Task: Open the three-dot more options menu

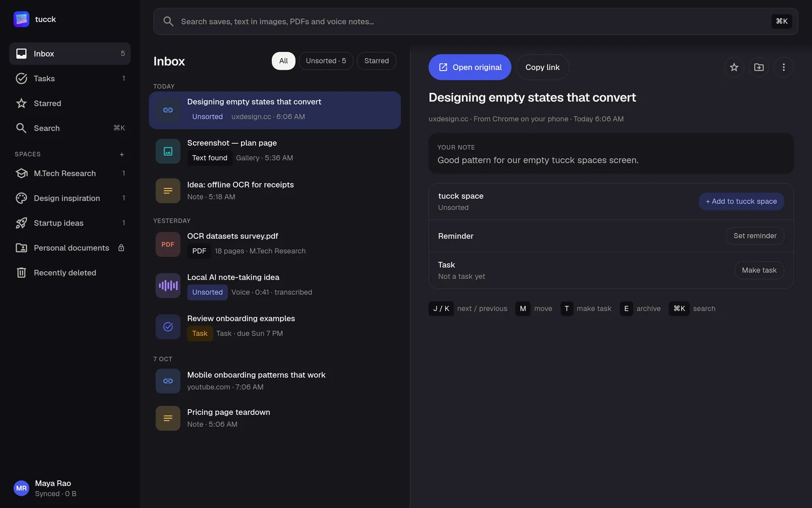Action: (784, 67)
